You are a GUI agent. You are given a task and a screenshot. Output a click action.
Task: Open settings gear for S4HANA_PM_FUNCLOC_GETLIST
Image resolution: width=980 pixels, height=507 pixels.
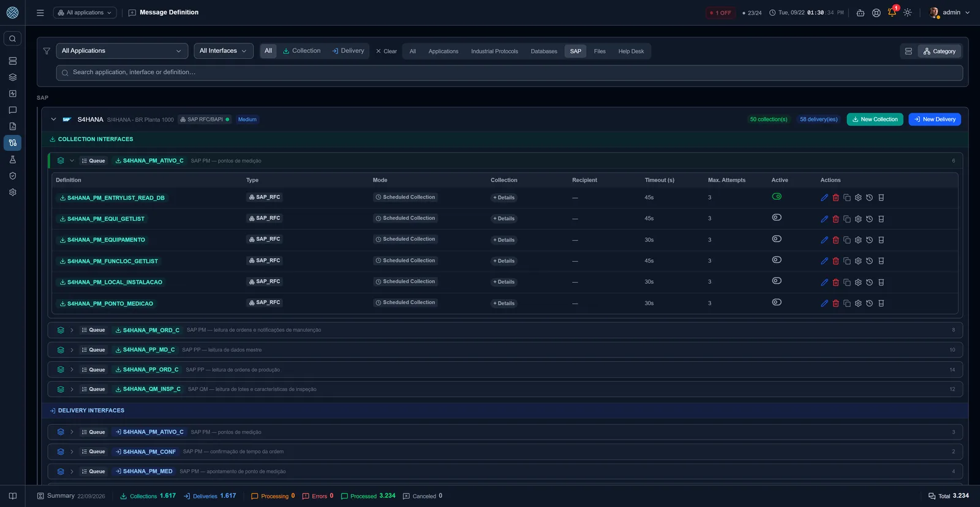858,261
